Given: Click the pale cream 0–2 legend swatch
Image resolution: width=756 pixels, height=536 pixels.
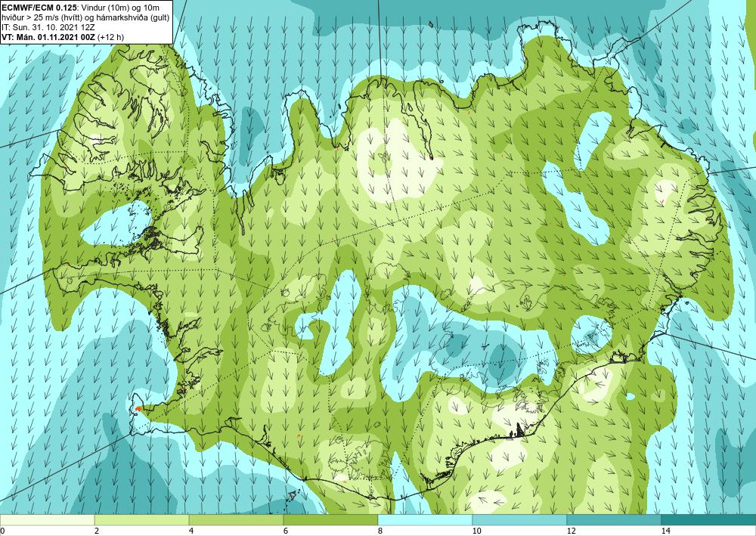Looking at the screenshot, I should pos(47,519).
